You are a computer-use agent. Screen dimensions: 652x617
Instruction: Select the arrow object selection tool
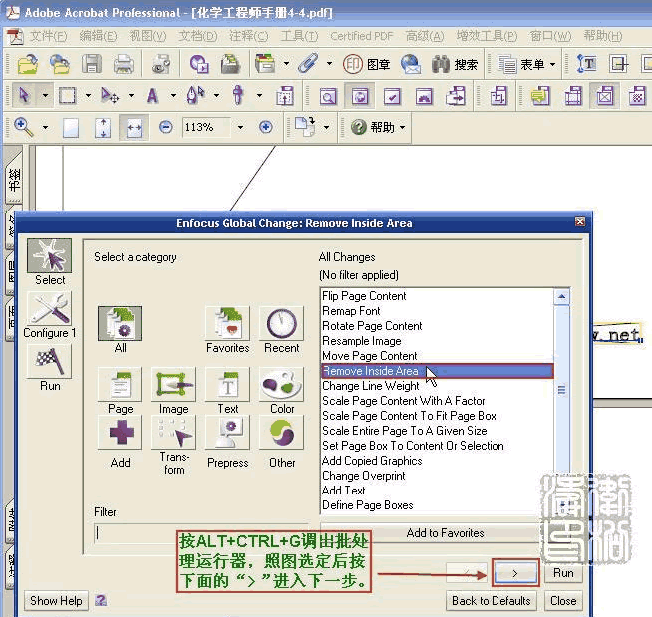tap(24, 95)
